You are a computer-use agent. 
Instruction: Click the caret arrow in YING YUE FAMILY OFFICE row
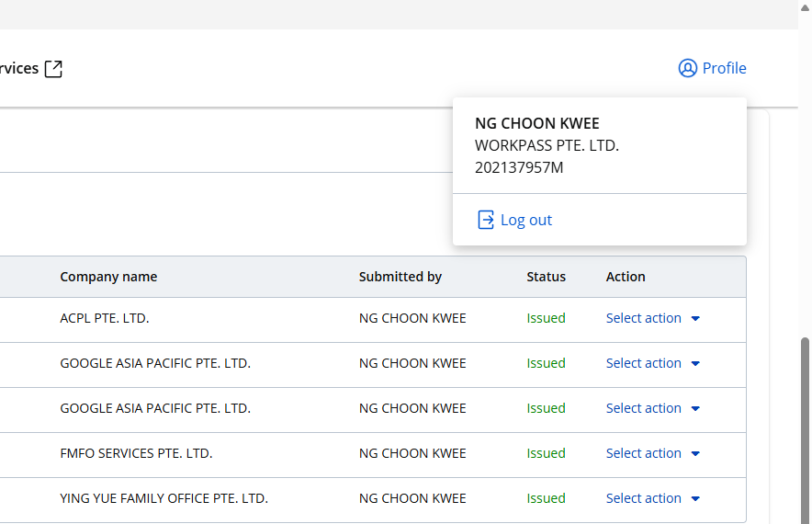pyautogui.click(x=695, y=499)
